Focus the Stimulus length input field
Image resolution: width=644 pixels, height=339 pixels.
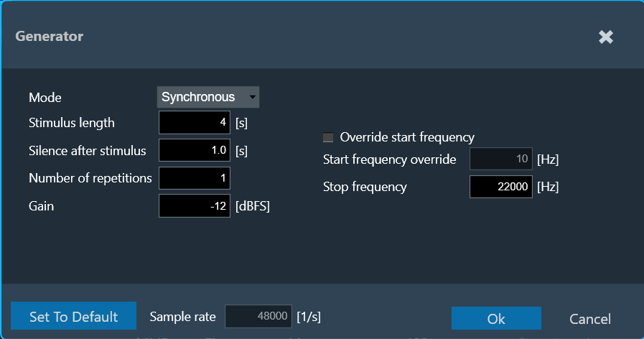click(x=195, y=122)
